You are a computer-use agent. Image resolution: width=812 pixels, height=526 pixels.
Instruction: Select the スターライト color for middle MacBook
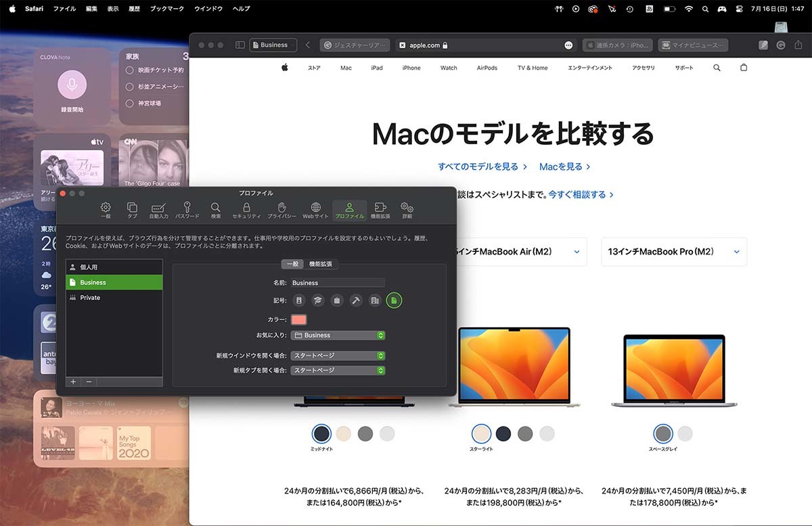coord(481,433)
